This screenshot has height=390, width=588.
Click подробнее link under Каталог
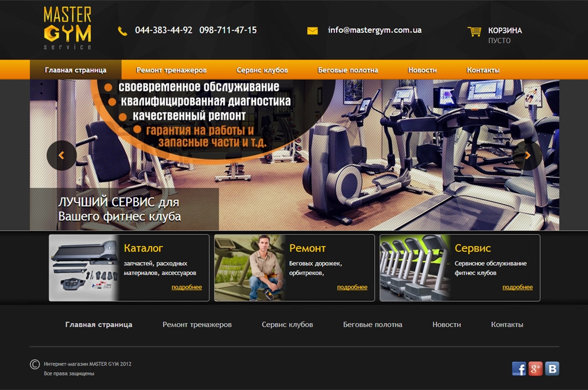187,287
